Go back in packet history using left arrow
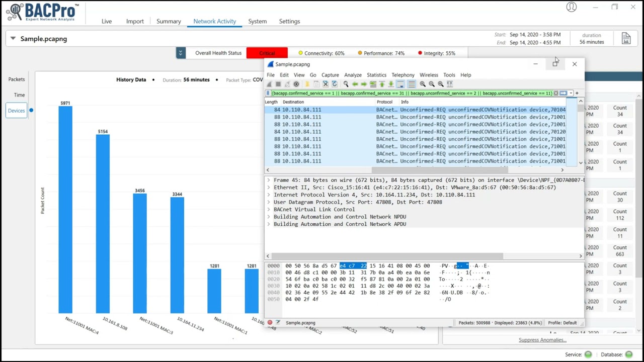The width and height of the screenshot is (644, 362). (x=355, y=84)
